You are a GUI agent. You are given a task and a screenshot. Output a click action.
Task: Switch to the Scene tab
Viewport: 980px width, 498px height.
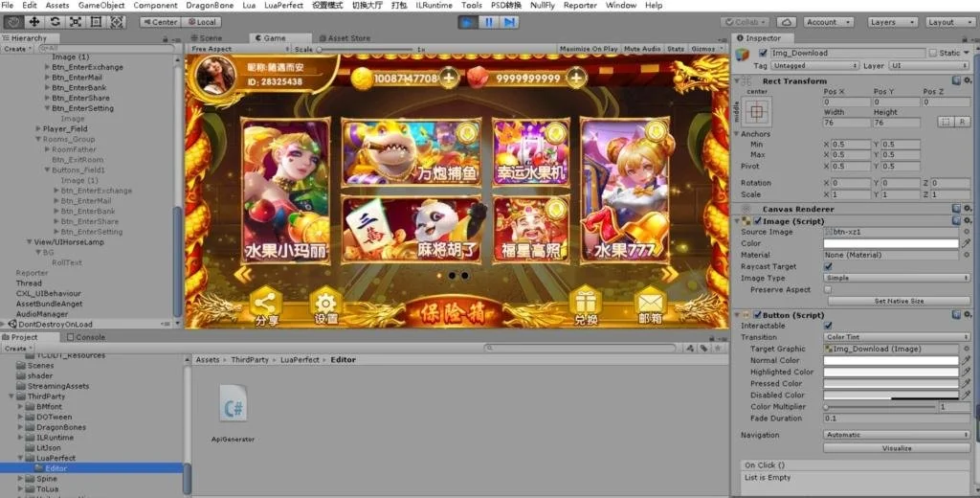pyautogui.click(x=208, y=38)
